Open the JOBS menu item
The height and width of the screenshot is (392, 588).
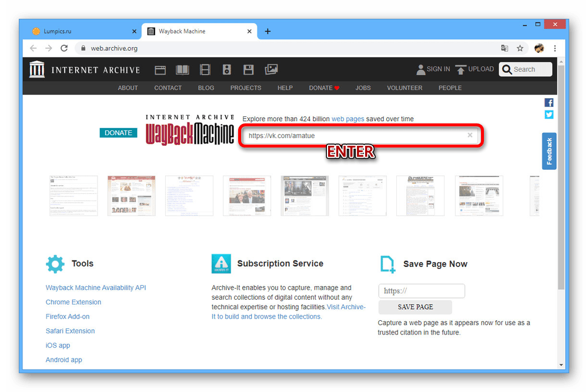pyautogui.click(x=363, y=88)
